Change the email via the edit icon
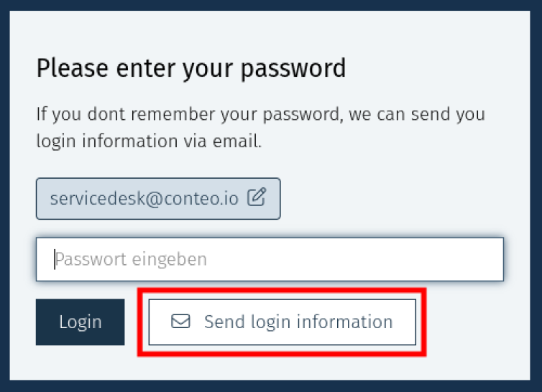The width and height of the screenshot is (542, 392). (257, 197)
